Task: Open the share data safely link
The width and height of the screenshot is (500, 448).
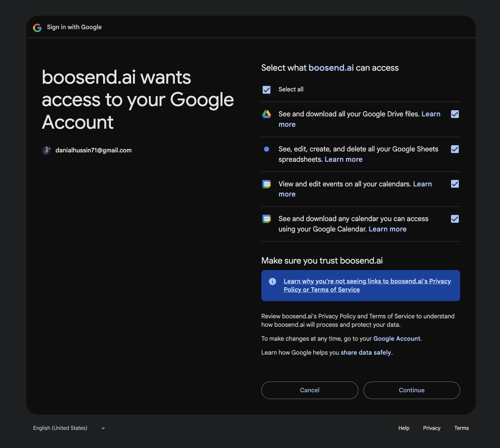Action: [366, 352]
